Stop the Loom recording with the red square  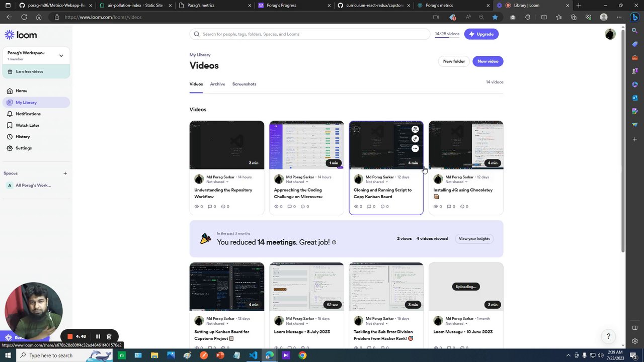pyautogui.click(x=70, y=336)
